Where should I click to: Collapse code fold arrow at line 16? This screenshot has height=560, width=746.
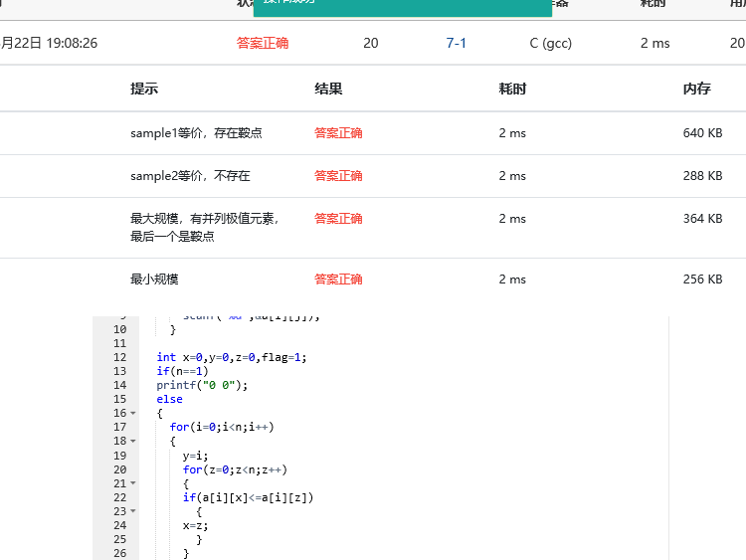coord(133,413)
